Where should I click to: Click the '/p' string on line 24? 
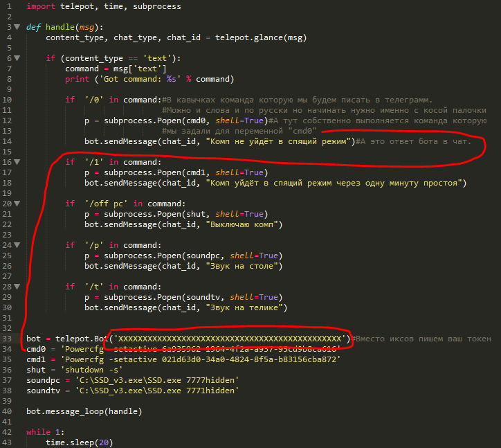[x=94, y=245]
